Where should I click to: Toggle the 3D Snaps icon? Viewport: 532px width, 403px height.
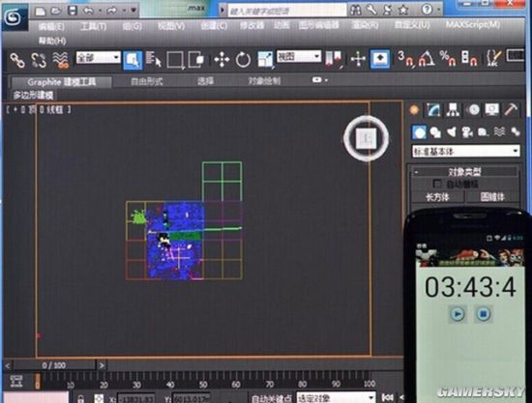[406, 59]
